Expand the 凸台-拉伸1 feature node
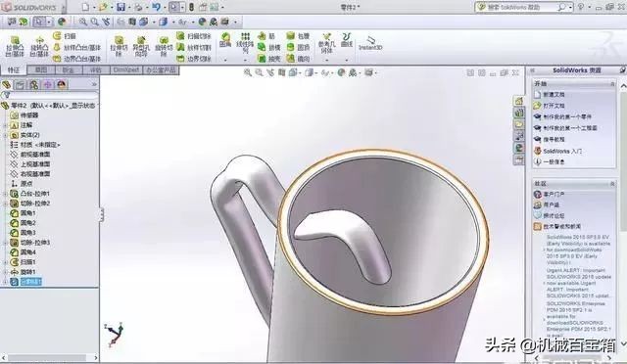Viewport: 627px width, 364px height. click(4, 194)
